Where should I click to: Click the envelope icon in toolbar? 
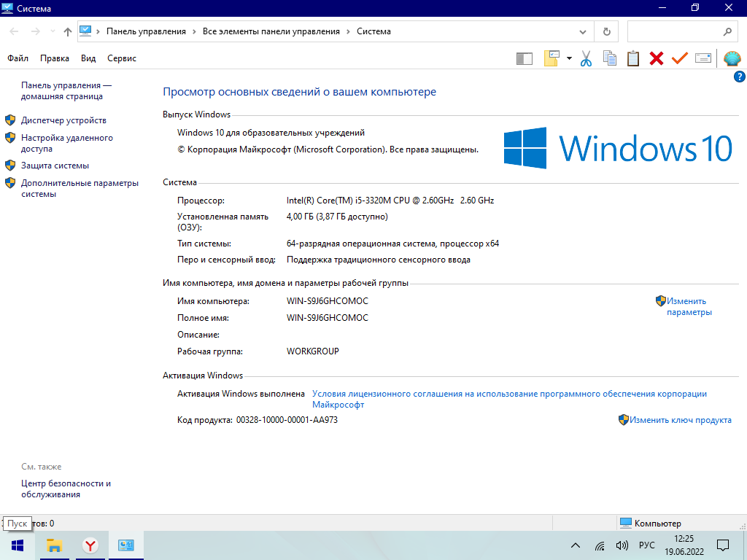pos(703,58)
